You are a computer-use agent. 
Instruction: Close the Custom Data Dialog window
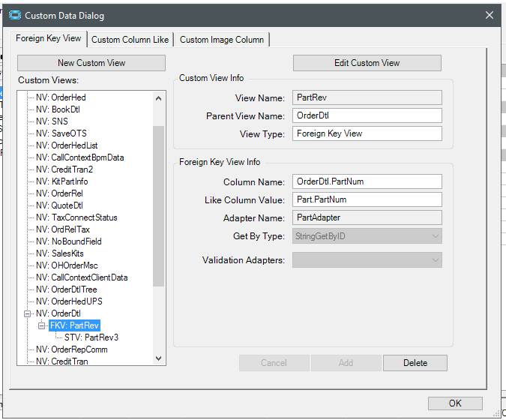pyautogui.click(x=490, y=15)
